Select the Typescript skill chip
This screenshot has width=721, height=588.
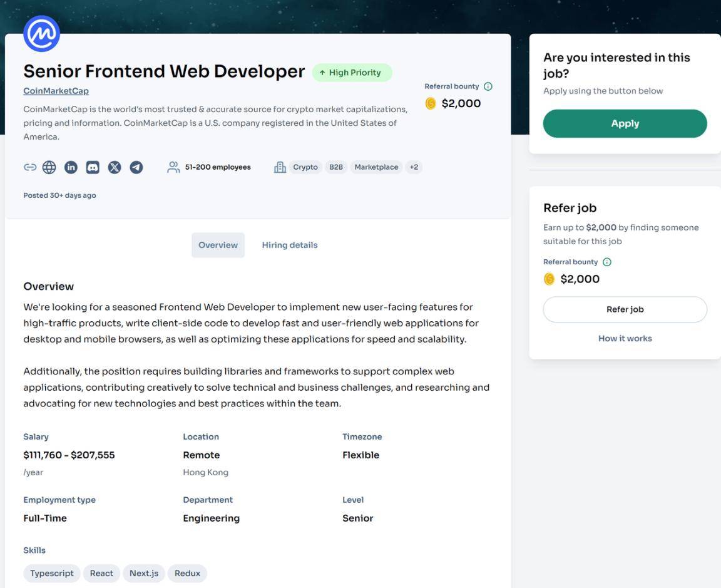51,573
